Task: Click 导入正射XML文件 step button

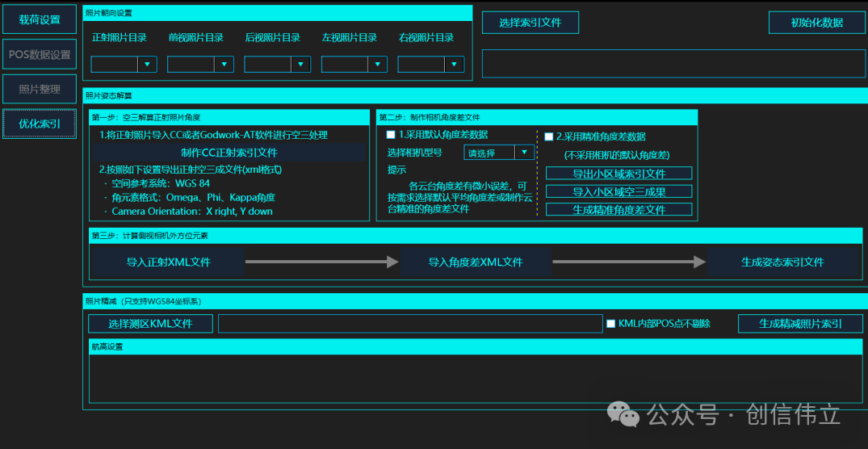Action: pos(168,262)
